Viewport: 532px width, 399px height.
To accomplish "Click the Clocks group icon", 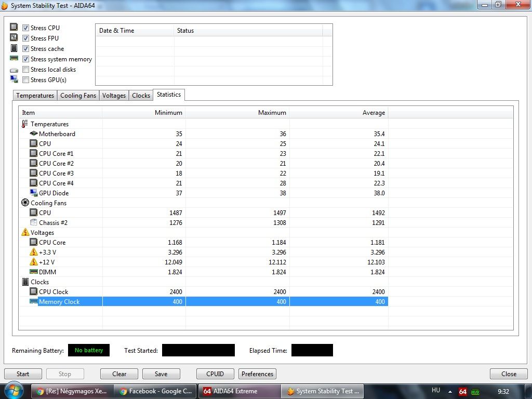I will 25,282.
